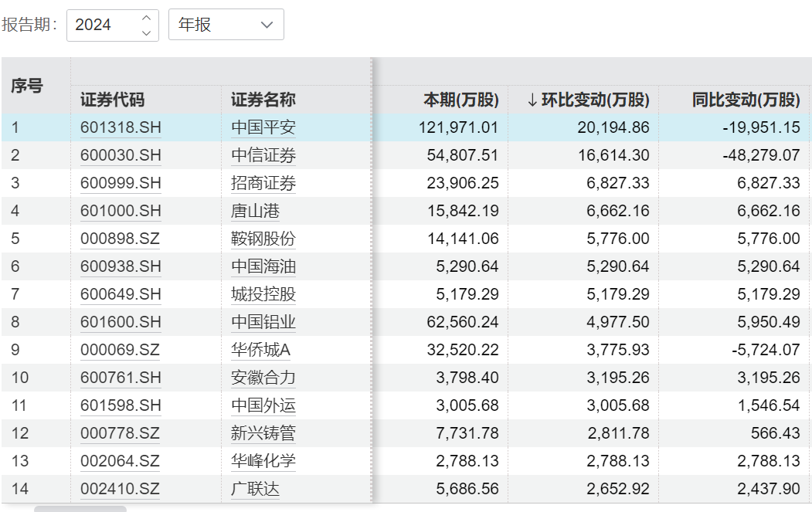Open the 招商证券 stock name link
This screenshot has height=512, width=812.
pyautogui.click(x=263, y=183)
